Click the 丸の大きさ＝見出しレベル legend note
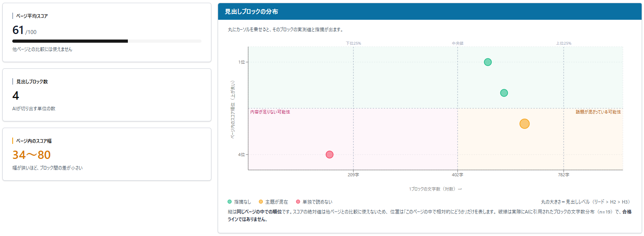644x236 pixels. pos(585,202)
